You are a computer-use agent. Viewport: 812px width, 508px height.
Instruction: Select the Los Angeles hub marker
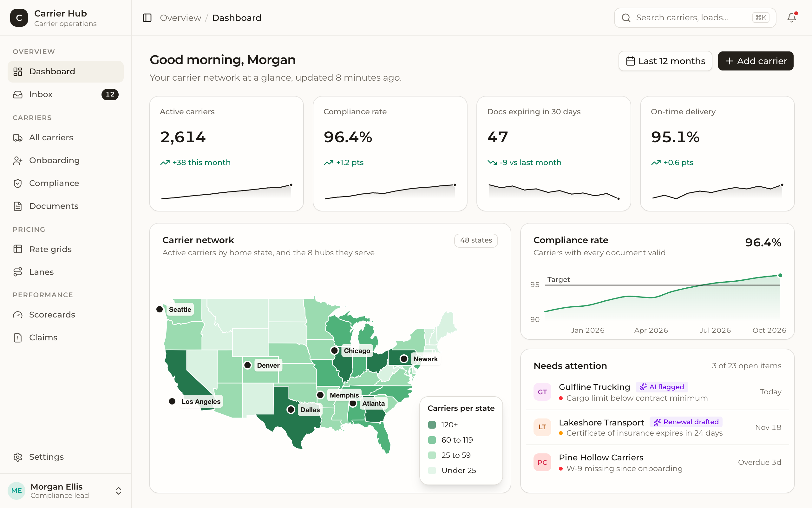click(x=172, y=401)
